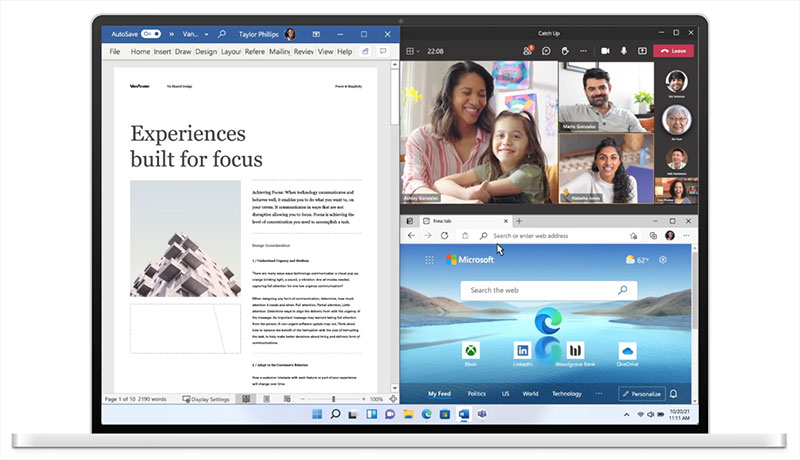
Task: Open the Teams meeting chat
Action: [x=546, y=50]
